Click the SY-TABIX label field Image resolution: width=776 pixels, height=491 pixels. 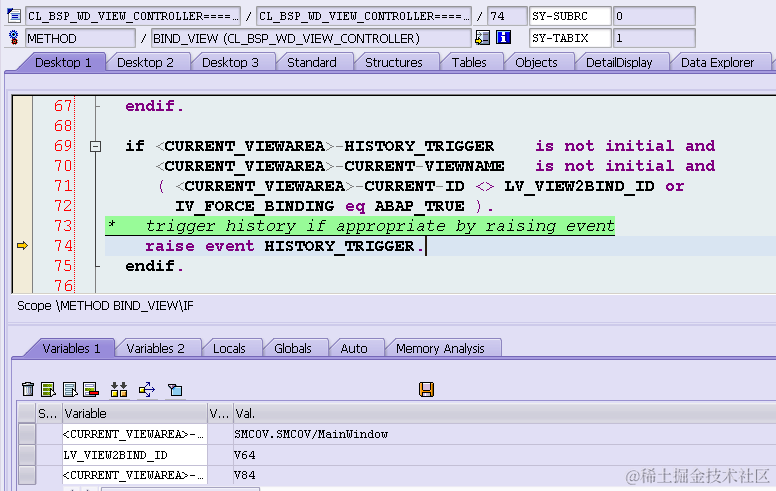[570, 38]
